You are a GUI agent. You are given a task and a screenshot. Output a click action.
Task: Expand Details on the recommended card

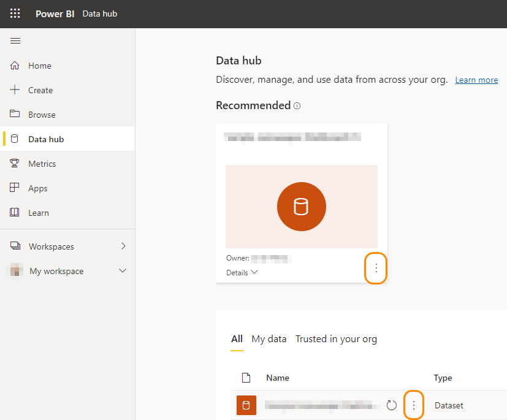pyautogui.click(x=242, y=273)
